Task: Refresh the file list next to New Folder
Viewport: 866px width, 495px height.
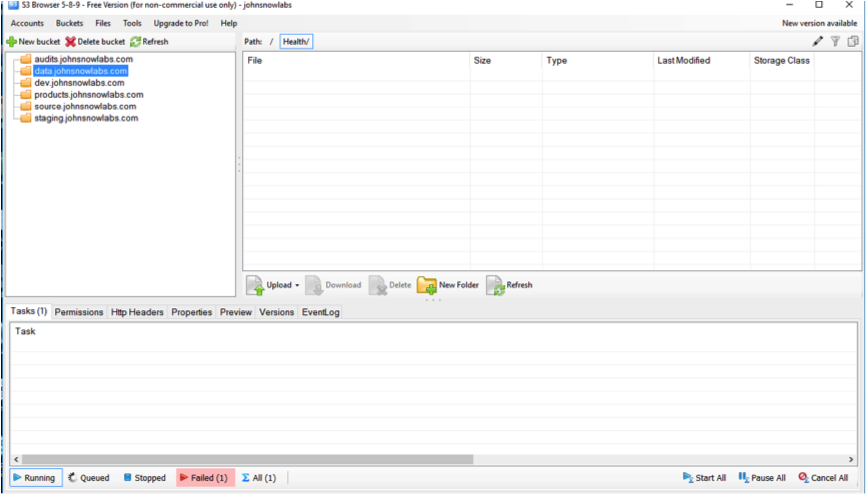Action: 509,285
